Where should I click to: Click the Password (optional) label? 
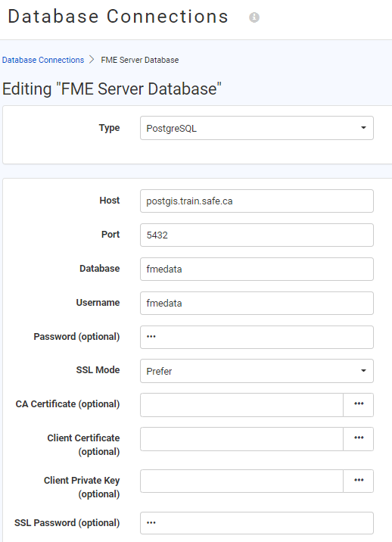click(x=76, y=337)
